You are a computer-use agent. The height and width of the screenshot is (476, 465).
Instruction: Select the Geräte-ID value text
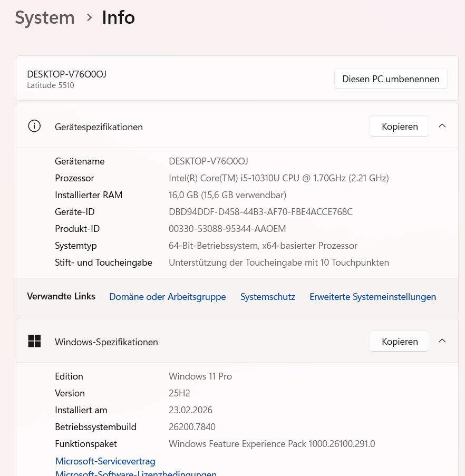coord(261,212)
